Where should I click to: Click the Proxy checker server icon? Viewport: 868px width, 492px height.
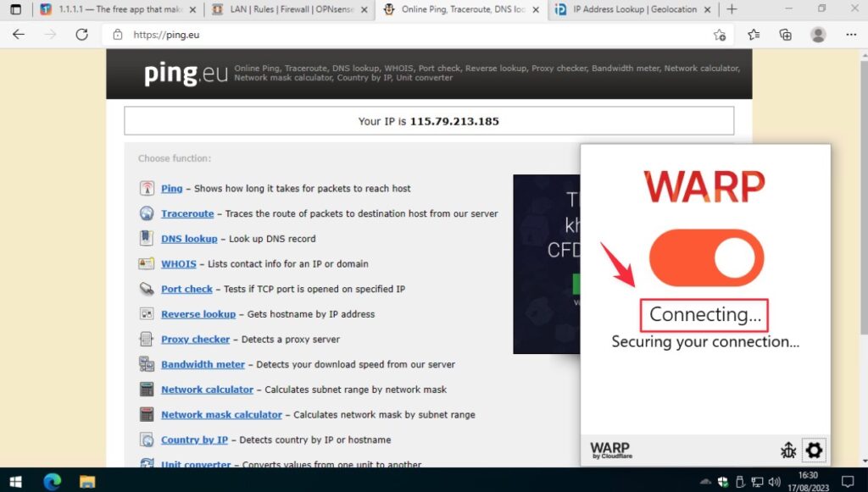click(x=147, y=339)
